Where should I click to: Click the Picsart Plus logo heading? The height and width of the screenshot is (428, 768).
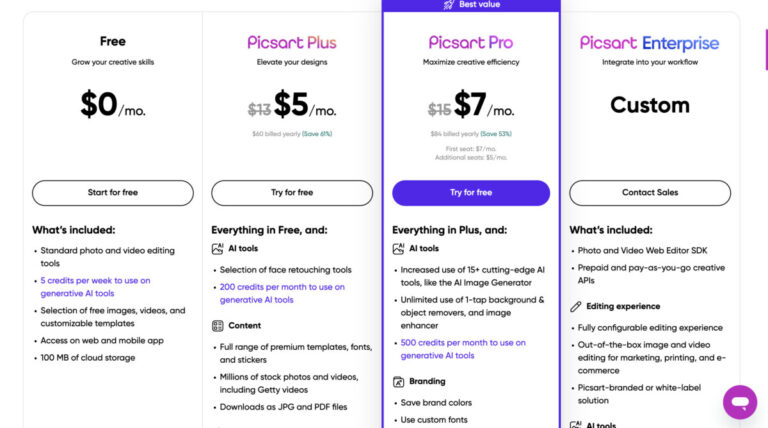coord(292,43)
